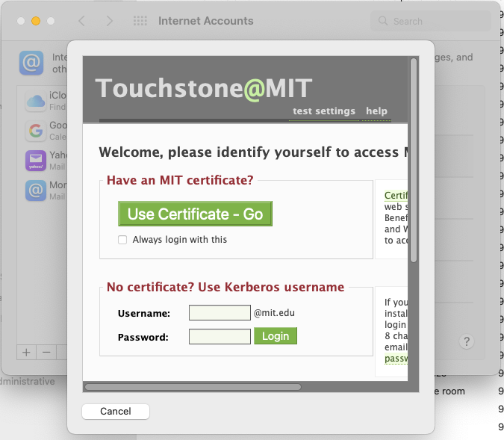Show all preferences grid icon

point(140,21)
